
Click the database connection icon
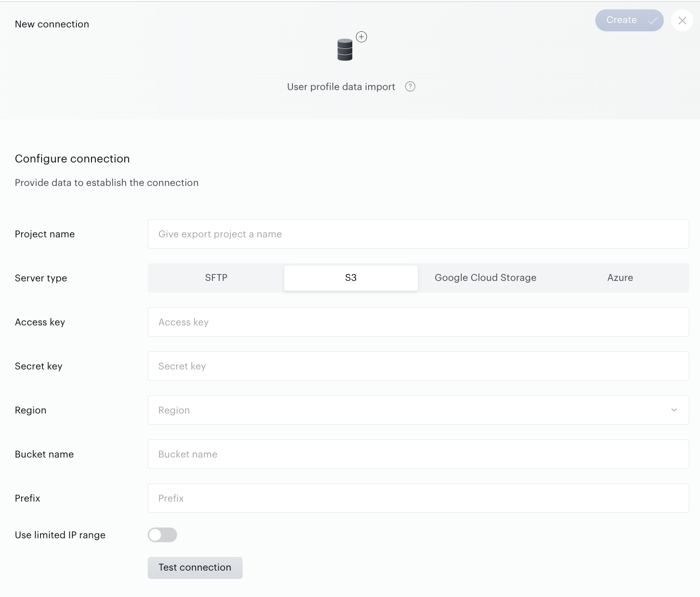pos(345,49)
